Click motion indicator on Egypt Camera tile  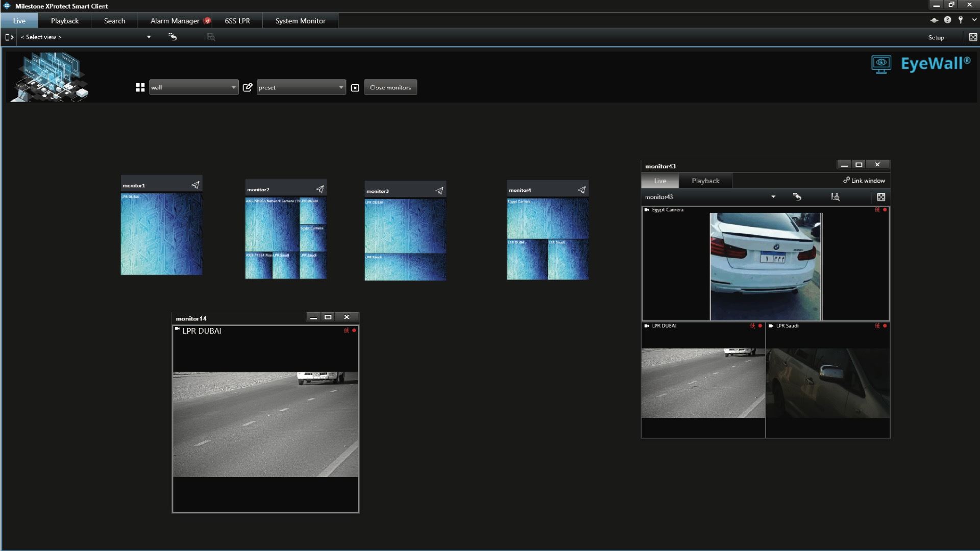tap(877, 210)
